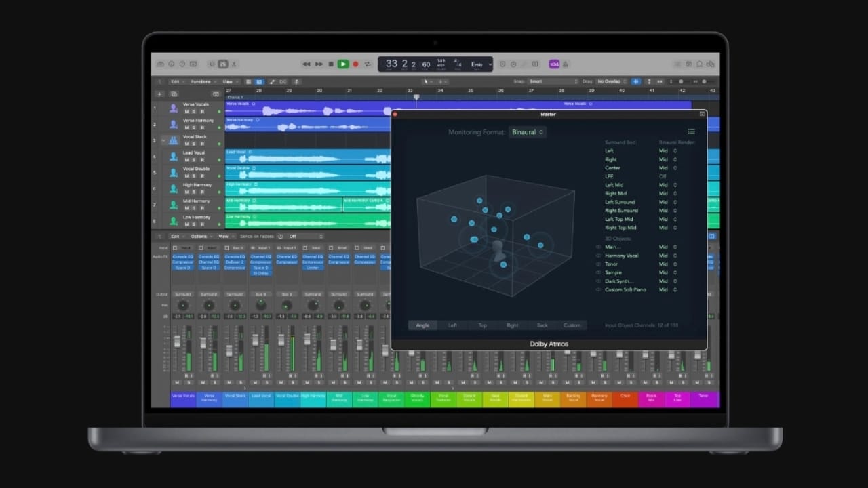The image size is (868, 488).
Task: Open the Browsers icon at far right
Action: tap(710, 64)
